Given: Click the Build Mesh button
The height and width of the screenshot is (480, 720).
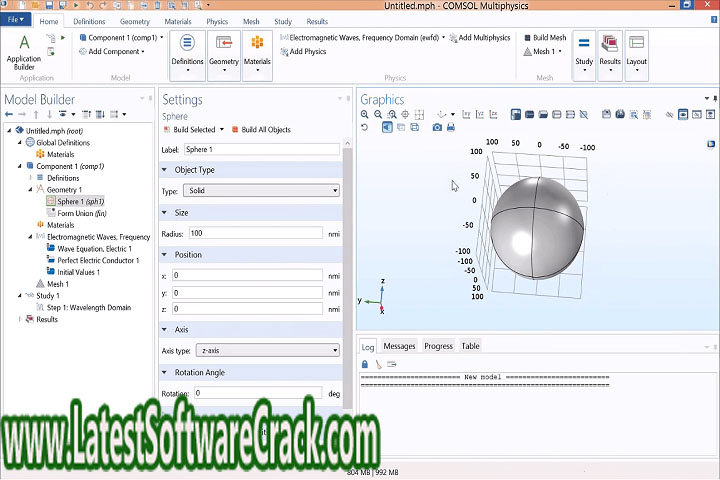Looking at the screenshot, I should (545, 37).
